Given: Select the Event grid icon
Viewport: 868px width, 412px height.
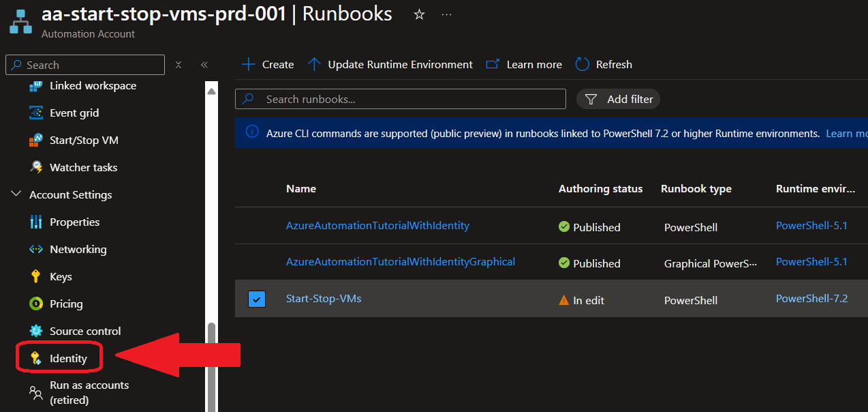Looking at the screenshot, I should point(36,113).
